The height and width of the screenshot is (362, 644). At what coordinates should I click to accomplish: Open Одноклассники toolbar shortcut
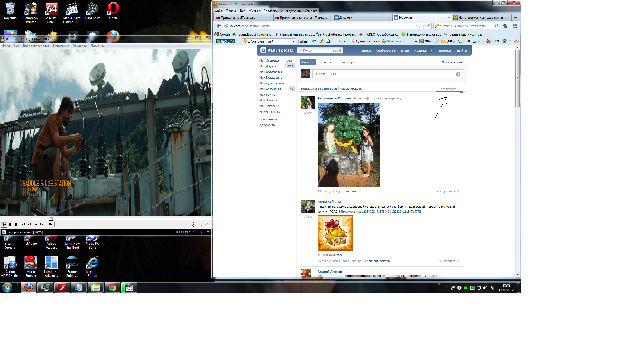pyautogui.click(x=366, y=41)
